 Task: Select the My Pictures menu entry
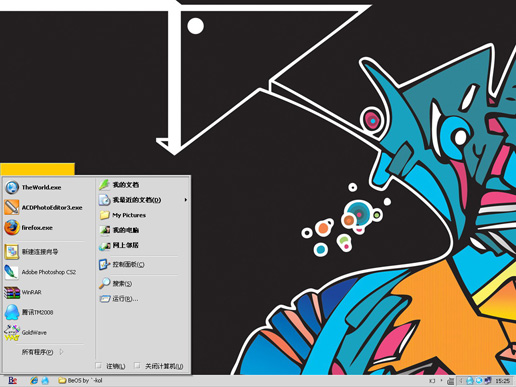[129, 215]
